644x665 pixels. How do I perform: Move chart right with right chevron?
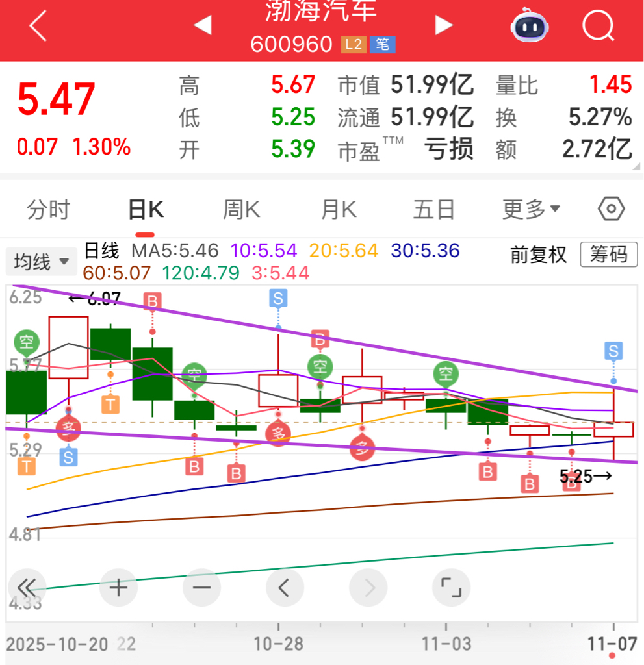pyautogui.click(x=368, y=588)
